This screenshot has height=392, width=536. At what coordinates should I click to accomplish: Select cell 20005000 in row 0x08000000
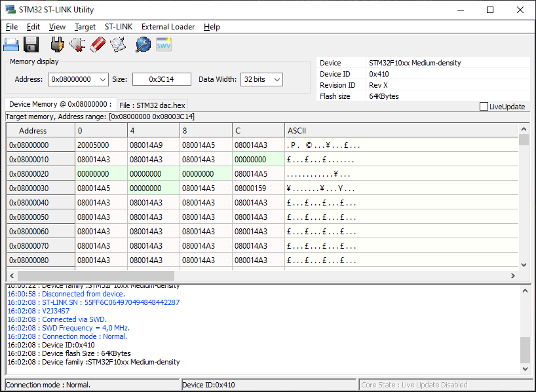pos(101,145)
